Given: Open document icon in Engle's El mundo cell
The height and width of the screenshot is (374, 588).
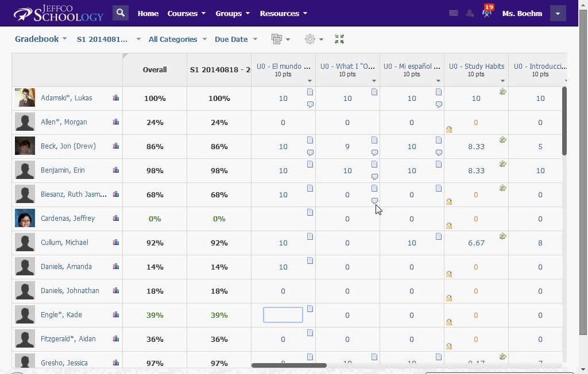Looking at the screenshot, I should click(x=310, y=309).
